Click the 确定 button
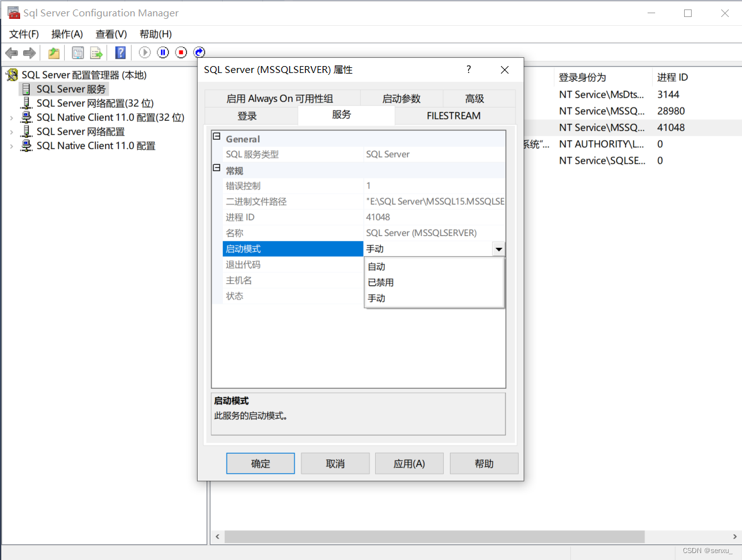 tap(261, 464)
